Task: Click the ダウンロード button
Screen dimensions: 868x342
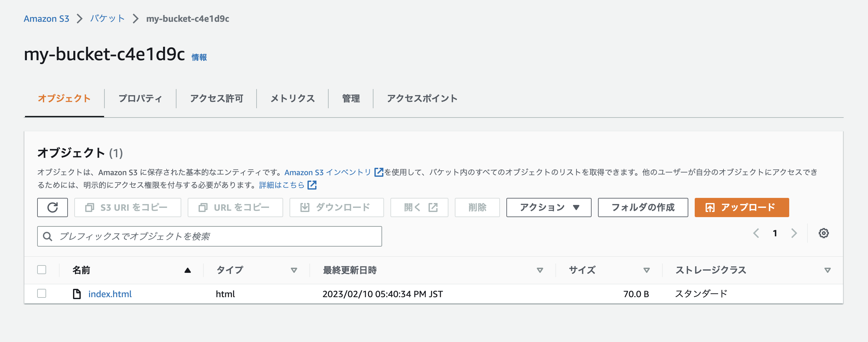Action: coord(336,207)
